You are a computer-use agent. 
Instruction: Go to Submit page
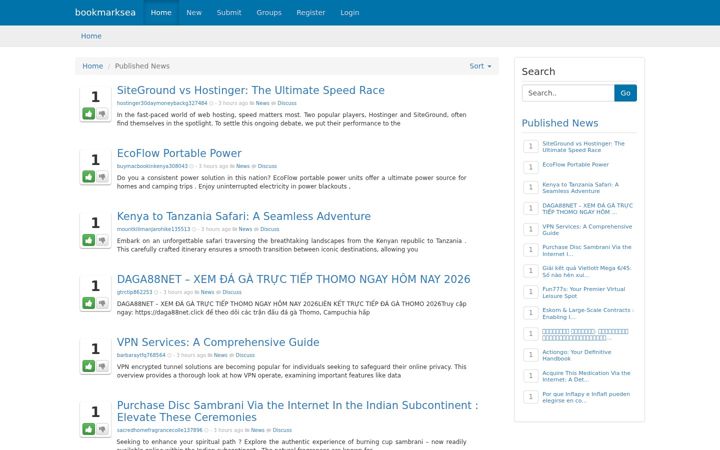click(x=229, y=12)
